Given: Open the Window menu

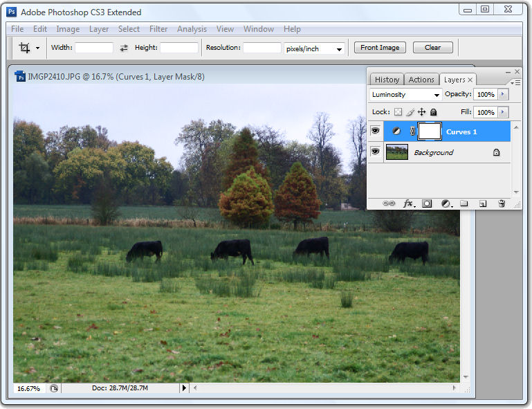Looking at the screenshot, I should click(x=259, y=29).
